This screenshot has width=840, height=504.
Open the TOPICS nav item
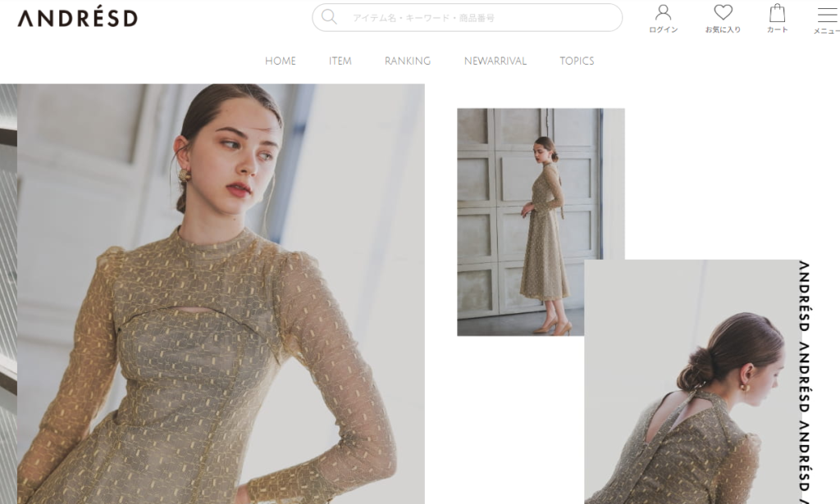point(577,61)
